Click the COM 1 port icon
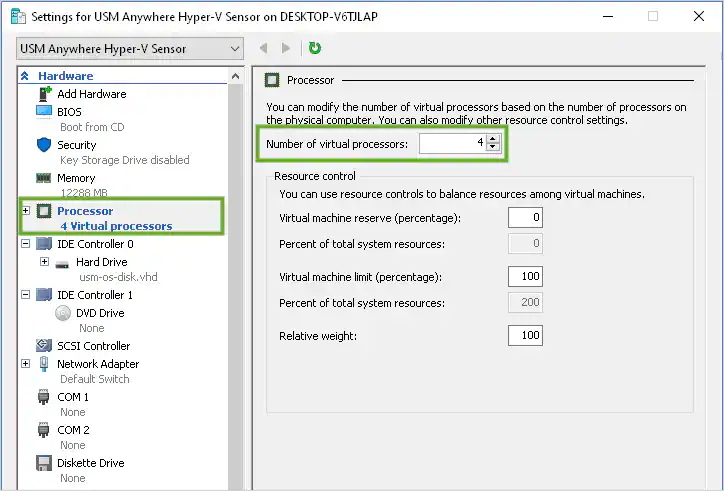Image resolution: width=724 pixels, height=491 pixels. point(43,397)
